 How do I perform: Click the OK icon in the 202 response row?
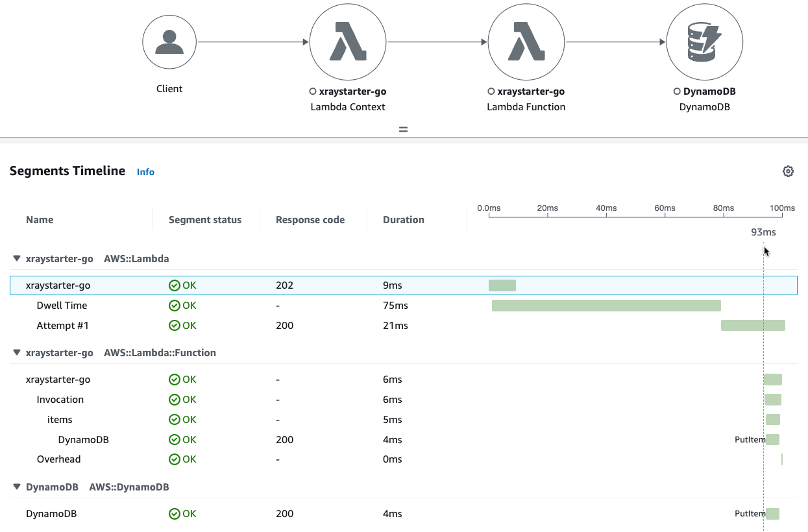click(174, 285)
